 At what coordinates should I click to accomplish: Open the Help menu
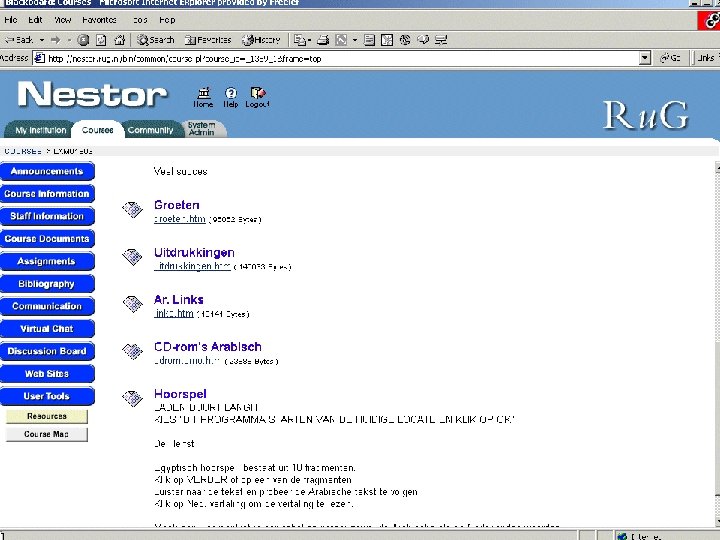tap(167, 20)
